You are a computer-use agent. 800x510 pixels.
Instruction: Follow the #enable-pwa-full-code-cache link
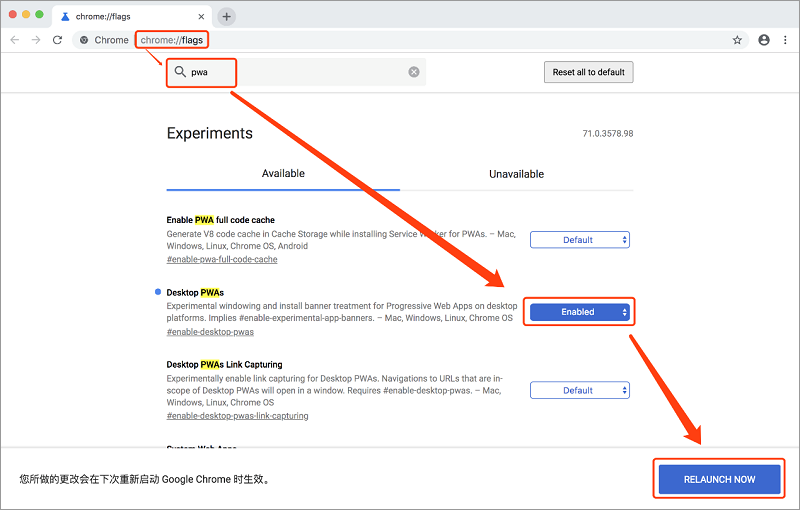tap(222, 259)
